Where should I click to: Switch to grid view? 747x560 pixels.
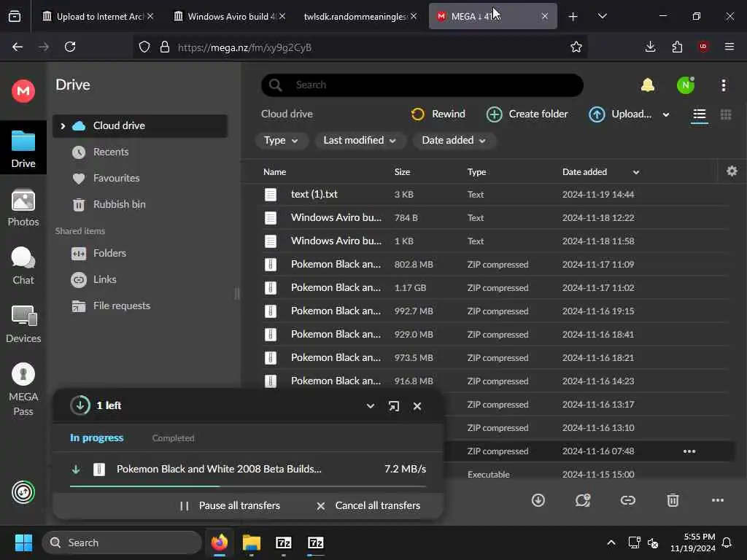click(726, 114)
